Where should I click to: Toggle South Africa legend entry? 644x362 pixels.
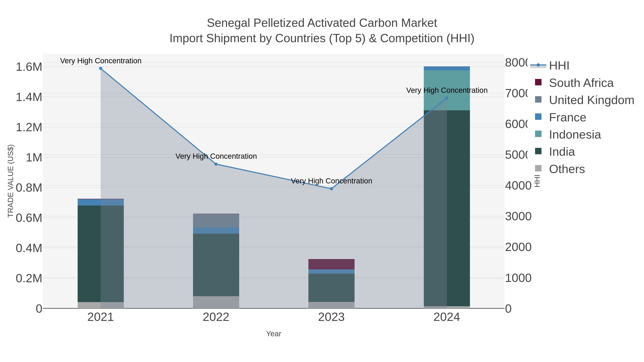pos(574,83)
